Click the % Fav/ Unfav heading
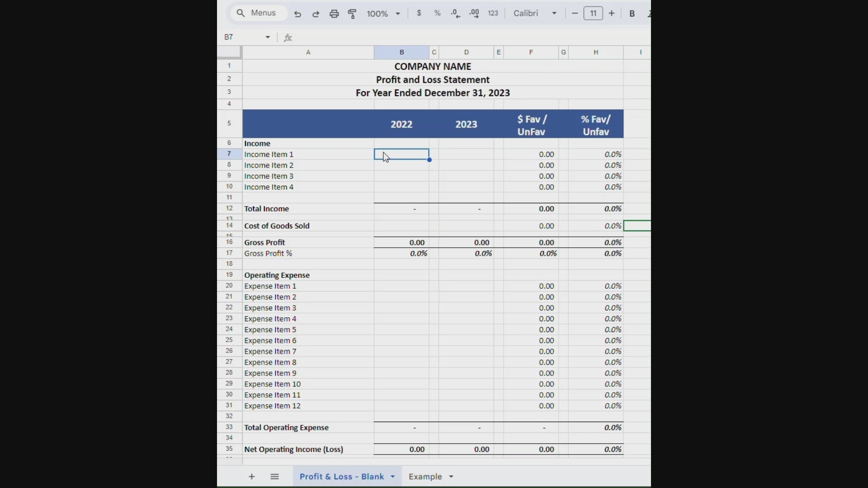Viewport: 868px width, 488px height. pos(596,125)
